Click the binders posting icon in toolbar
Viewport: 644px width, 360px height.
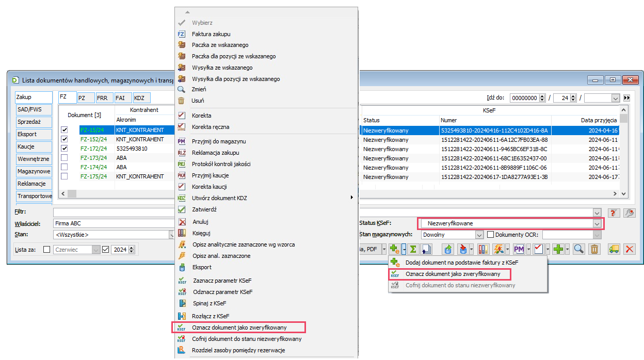484,249
